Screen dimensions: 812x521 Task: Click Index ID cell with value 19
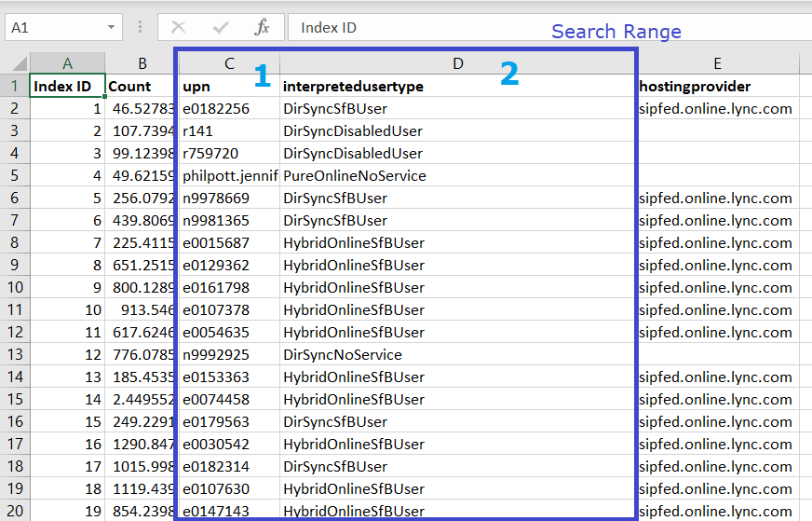click(67, 511)
